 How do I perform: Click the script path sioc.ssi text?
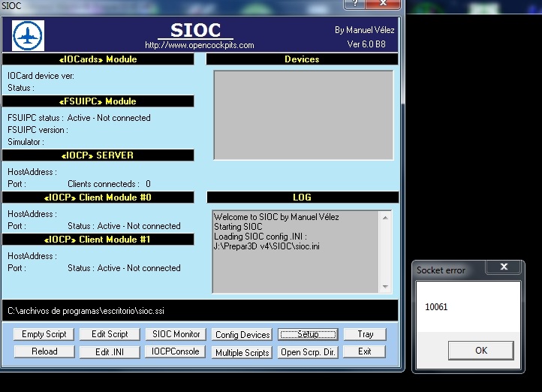click(86, 311)
